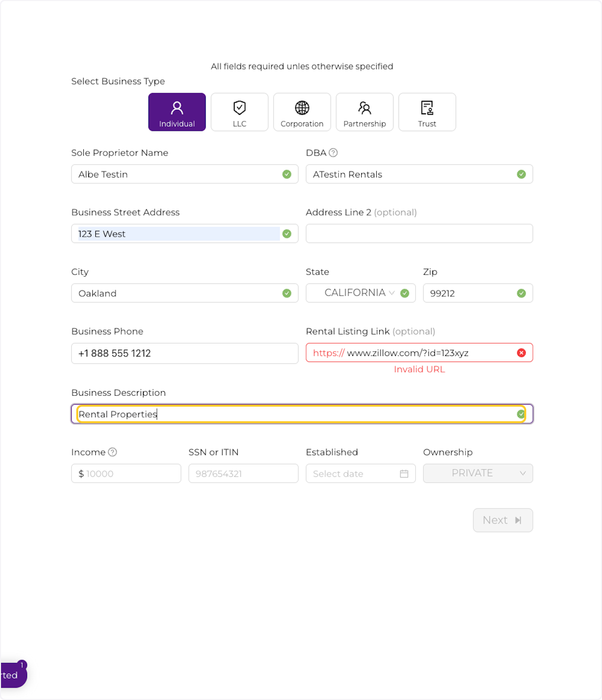Click the green checkmark in the Zip field
Screen dimensions: 602x700
[521, 293]
